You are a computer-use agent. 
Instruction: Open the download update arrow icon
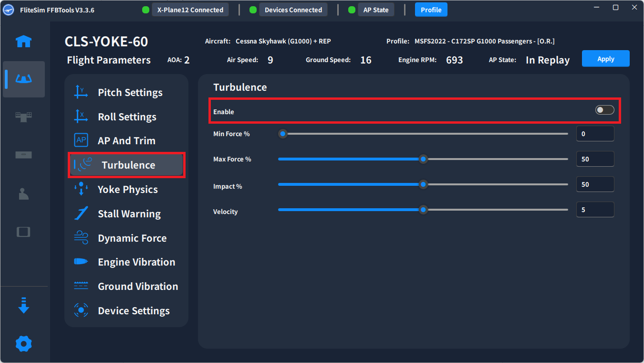coord(24,305)
